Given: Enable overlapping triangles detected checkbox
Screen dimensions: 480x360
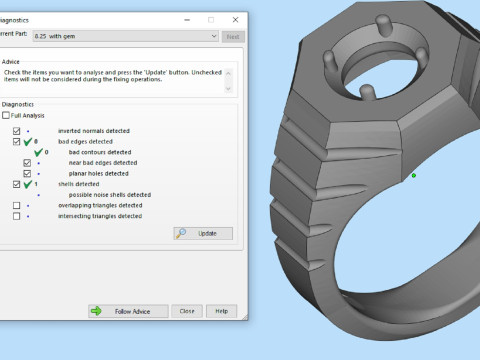Looking at the screenshot, I should tap(16, 205).
